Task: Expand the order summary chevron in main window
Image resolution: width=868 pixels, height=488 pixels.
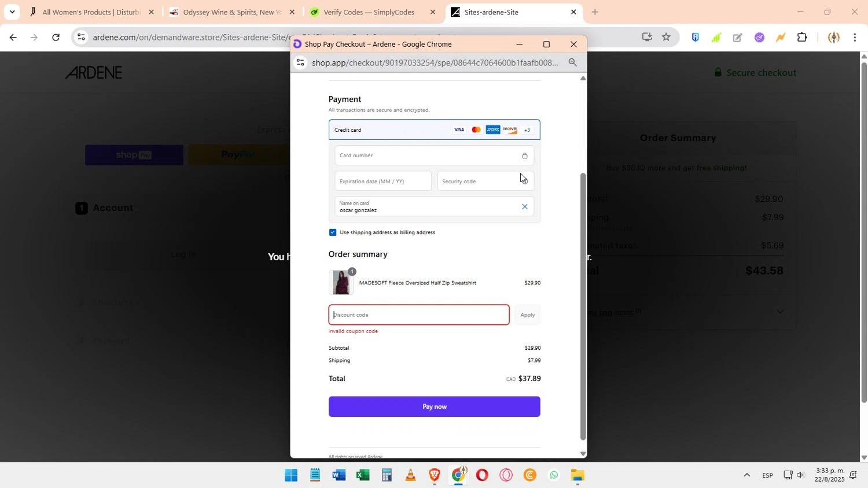Action: tap(780, 312)
